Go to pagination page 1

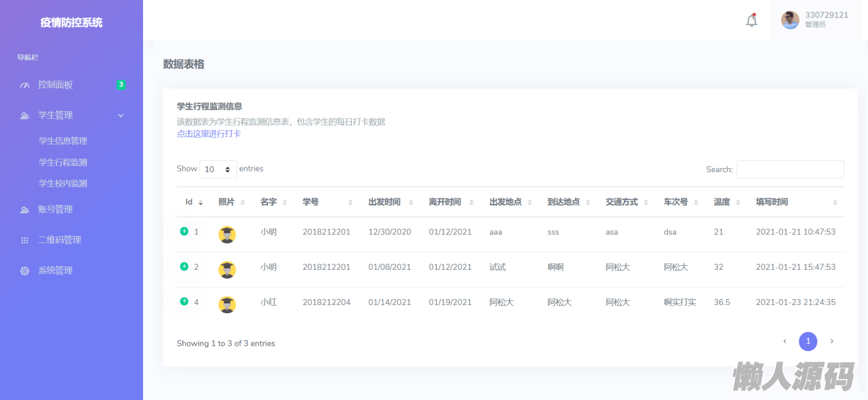pyautogui.click(x=808, y=342)
